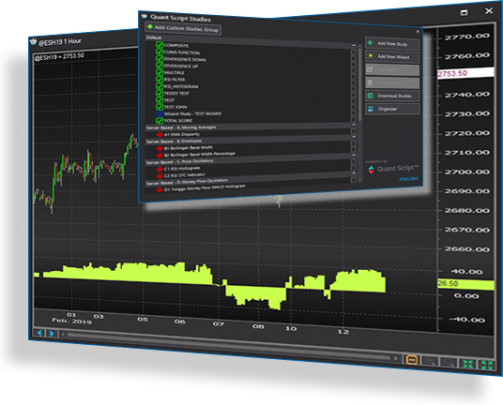Open the Organizer button
503x405 pixels.
(x=392, y=109)
